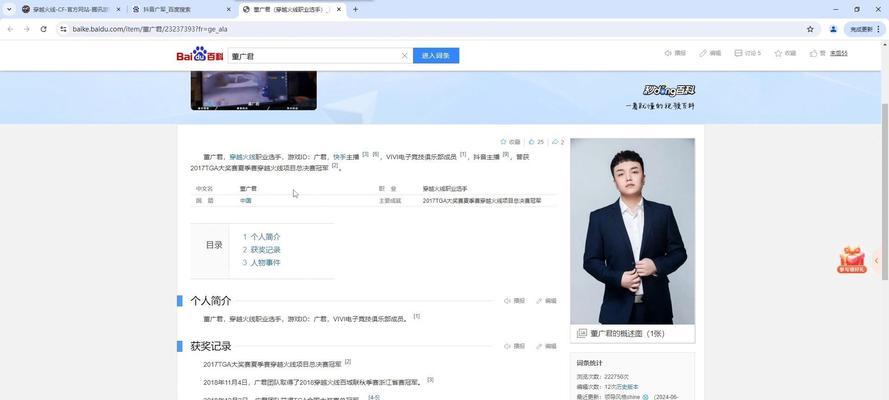Image resolution: width=889 pixels, height=400 pixels.
Task: Open the 董广君 portrait photo
Action: 632,231
